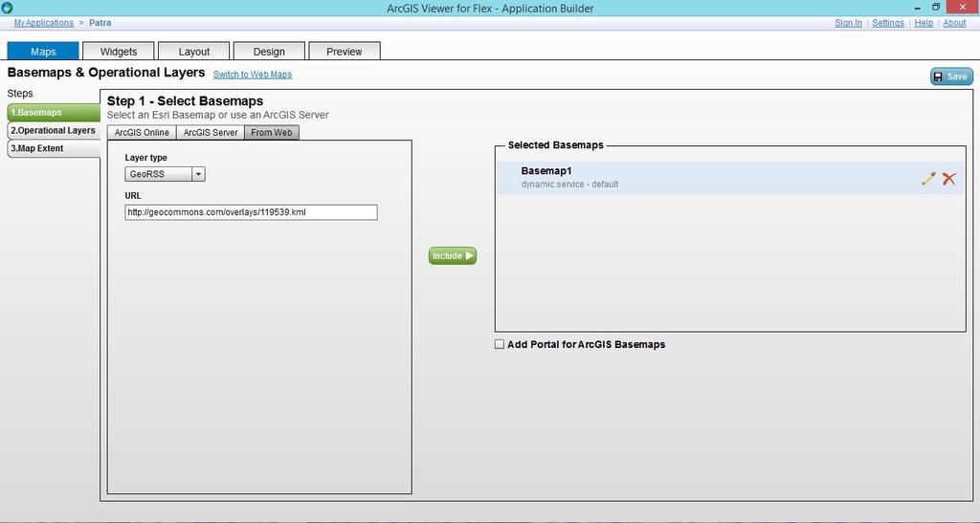980x523 pixels.
Task: Open the Settings link
Action: (x=888, y=22)
